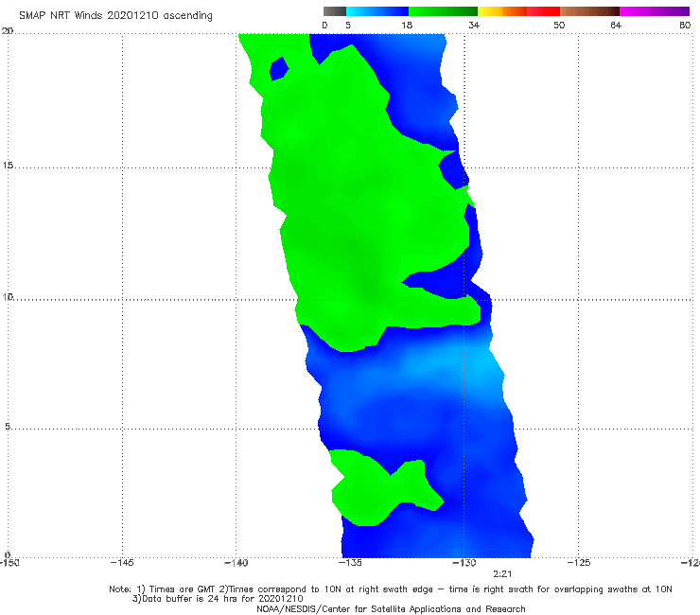
Task: Select the blue 5–18 segment of colorbar
Action: tap(377, 11)
